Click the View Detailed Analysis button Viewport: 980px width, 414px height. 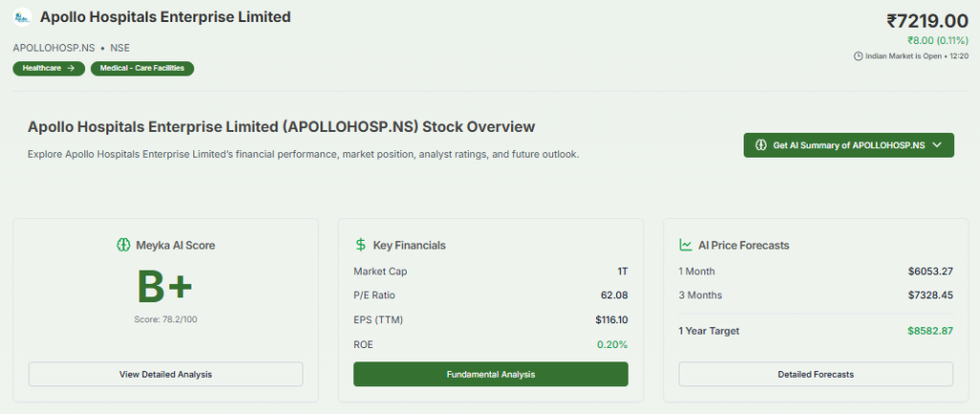pos(166,375)
